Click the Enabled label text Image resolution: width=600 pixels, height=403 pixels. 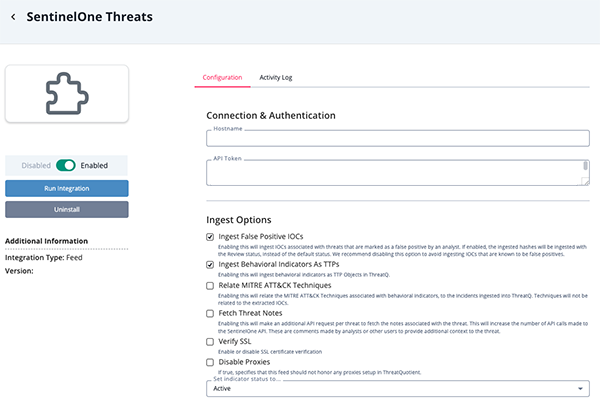click(94, 165)
